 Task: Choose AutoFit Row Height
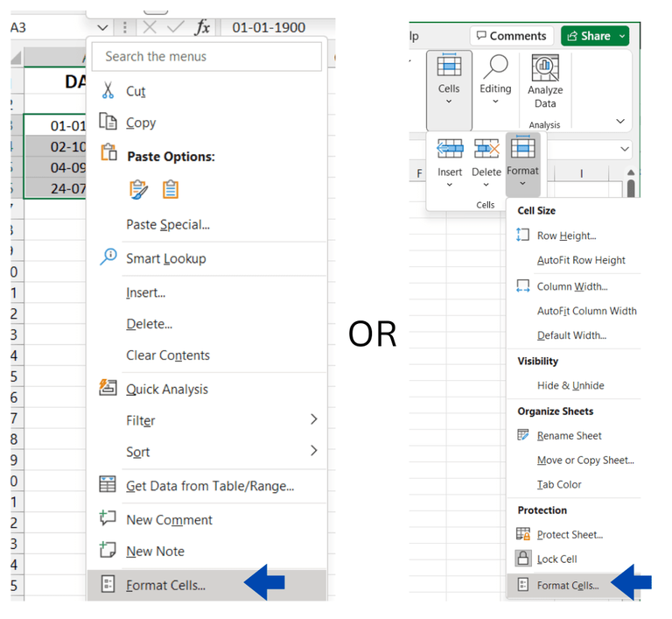point(581,260)
